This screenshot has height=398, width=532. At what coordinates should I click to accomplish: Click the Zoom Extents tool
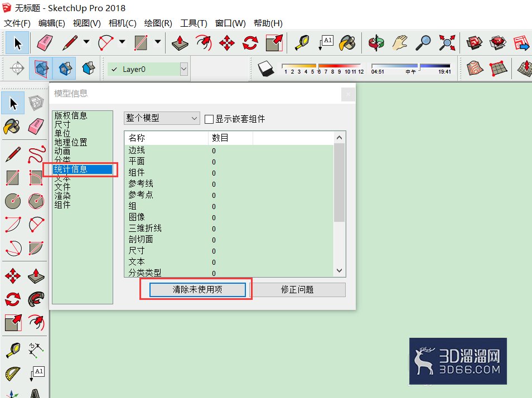click(447, 43)
